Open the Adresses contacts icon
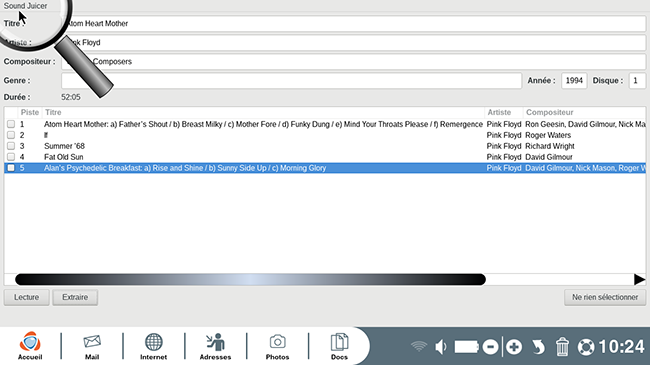 (215, 346)
